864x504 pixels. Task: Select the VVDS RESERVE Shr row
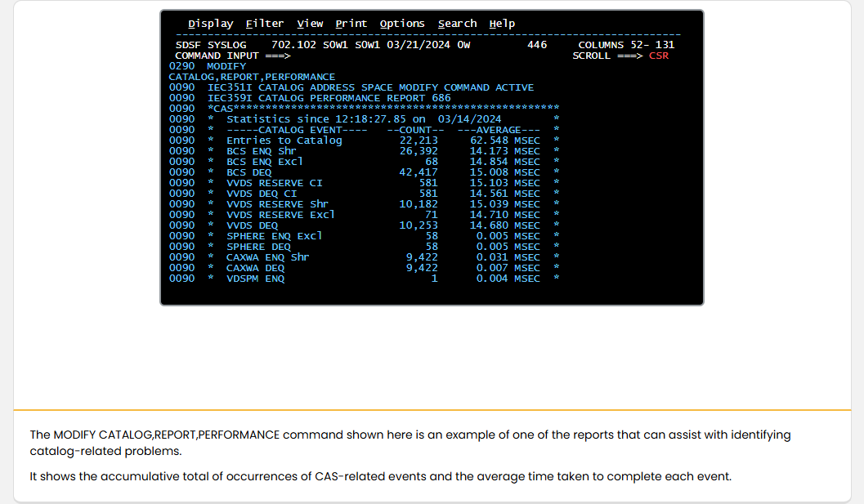pos(364,204)
